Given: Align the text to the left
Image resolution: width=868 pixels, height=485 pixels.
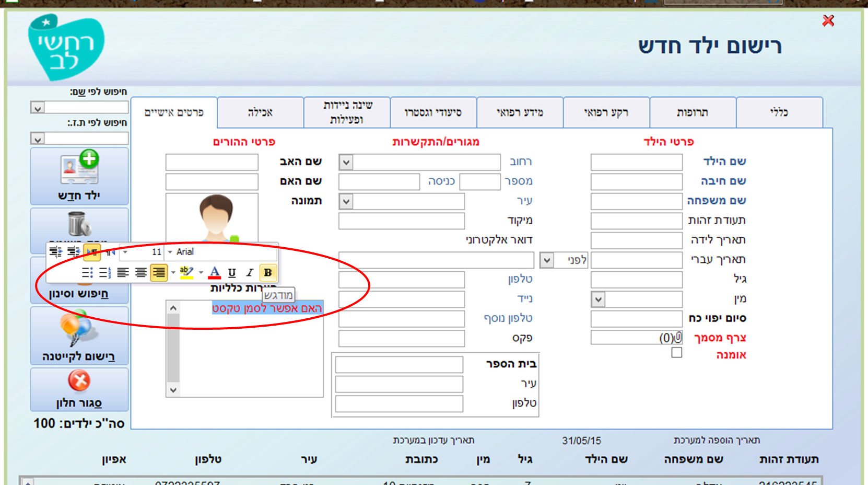Looking at the screenshot, I should point(123,272).
